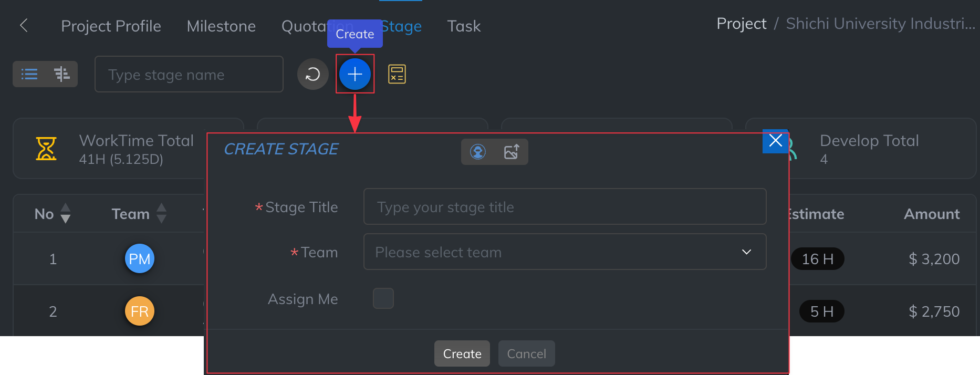Open the Project Profile tab
980x375 pixels.
point(111,26)
